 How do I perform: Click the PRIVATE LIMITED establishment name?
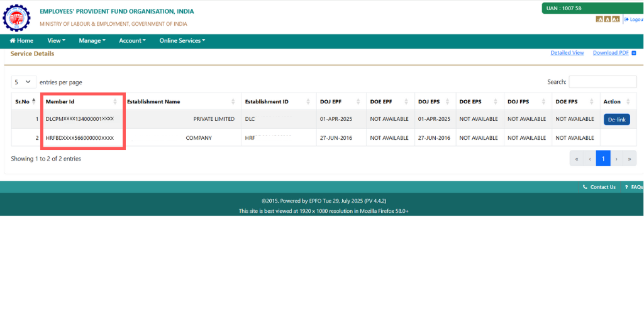tap(214, 119)
